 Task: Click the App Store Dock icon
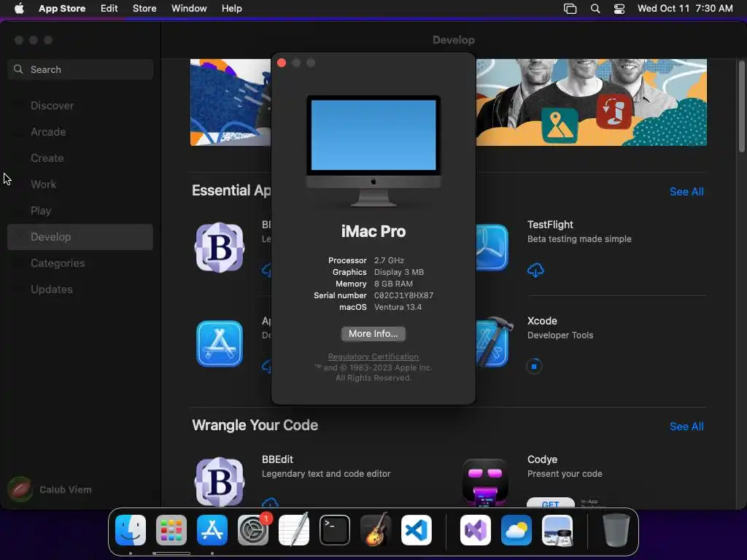[x=212, y=530]
